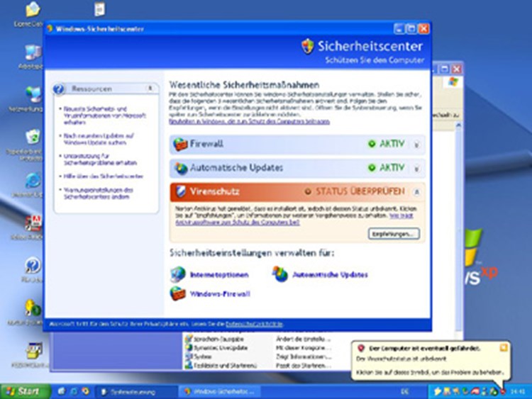Open the Automatische Updates settings link
Image resolution: width=532 pixels, height=399 pixels.
click(330, 274)
